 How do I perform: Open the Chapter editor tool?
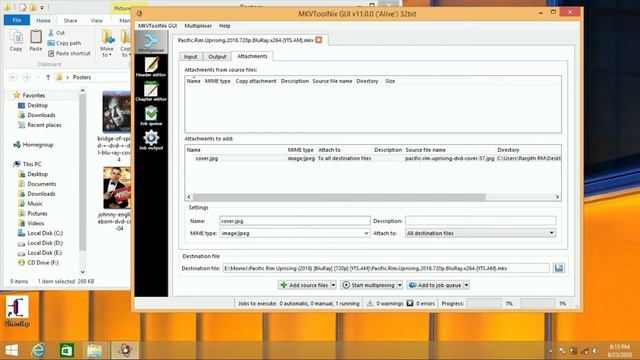pos(151,91)
